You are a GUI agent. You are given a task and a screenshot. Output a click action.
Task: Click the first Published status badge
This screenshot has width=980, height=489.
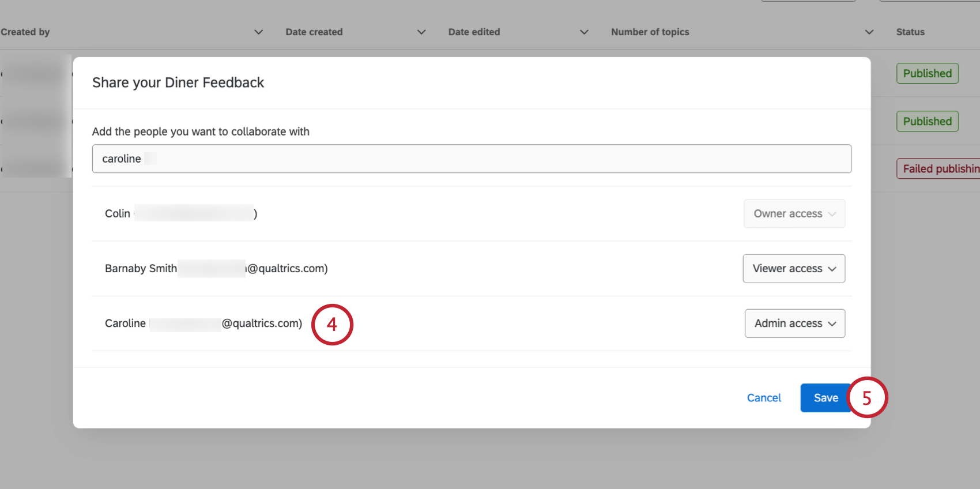pyautogui.click(x=927, y=74)
